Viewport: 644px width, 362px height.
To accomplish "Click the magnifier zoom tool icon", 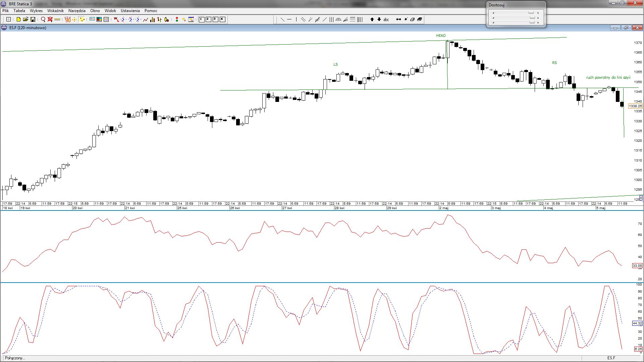I will tap(43, 19).
